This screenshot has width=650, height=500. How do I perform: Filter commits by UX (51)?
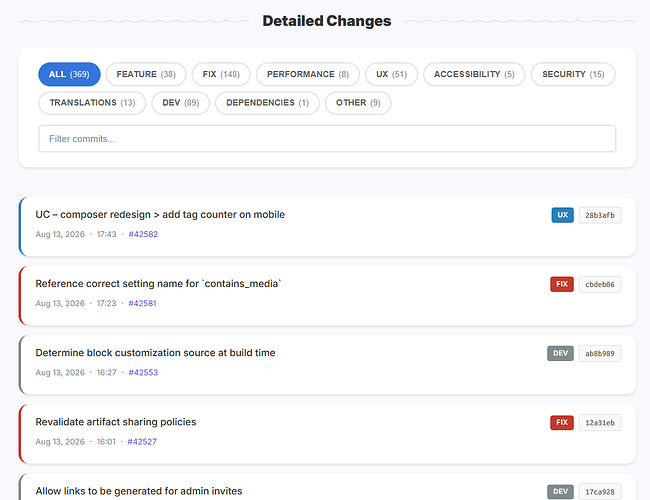click(391, 74)
